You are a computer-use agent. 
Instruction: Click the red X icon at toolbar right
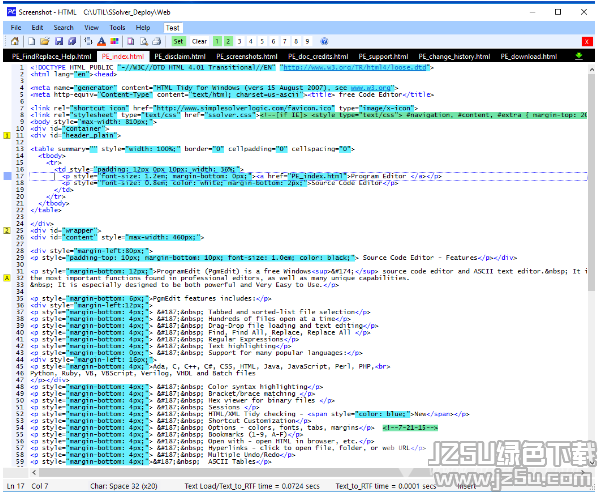[587, 41]
